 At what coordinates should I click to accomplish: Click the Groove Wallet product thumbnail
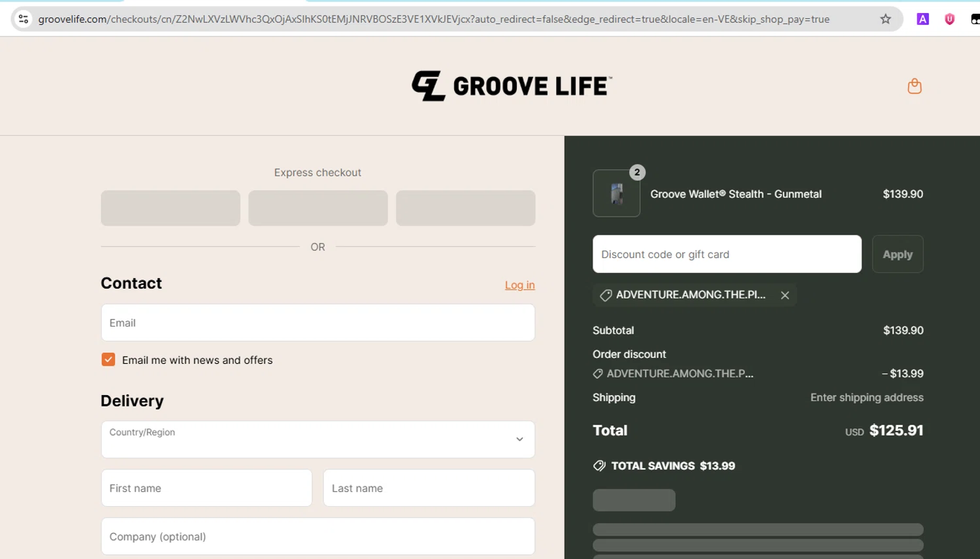(x=616, y=193)
